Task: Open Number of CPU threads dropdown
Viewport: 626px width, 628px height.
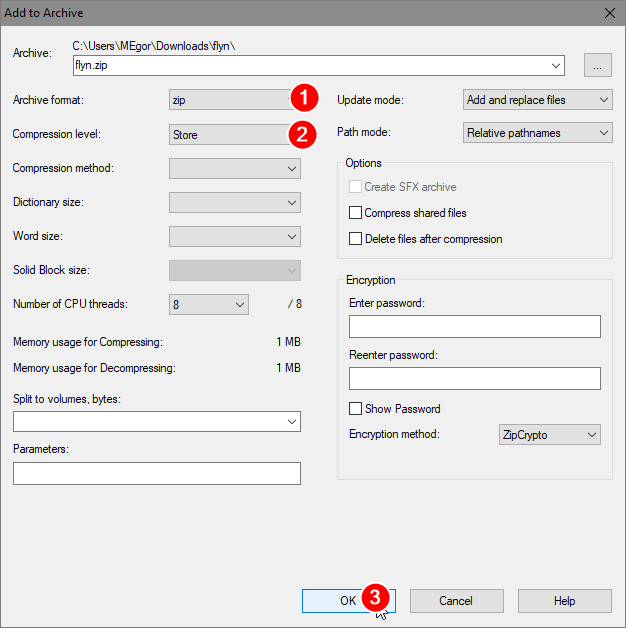Action: coord(208,305)
